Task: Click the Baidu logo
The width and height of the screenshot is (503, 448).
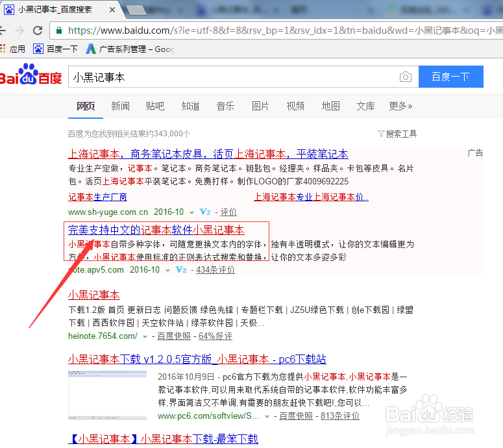Action: [x=31, y=75]
